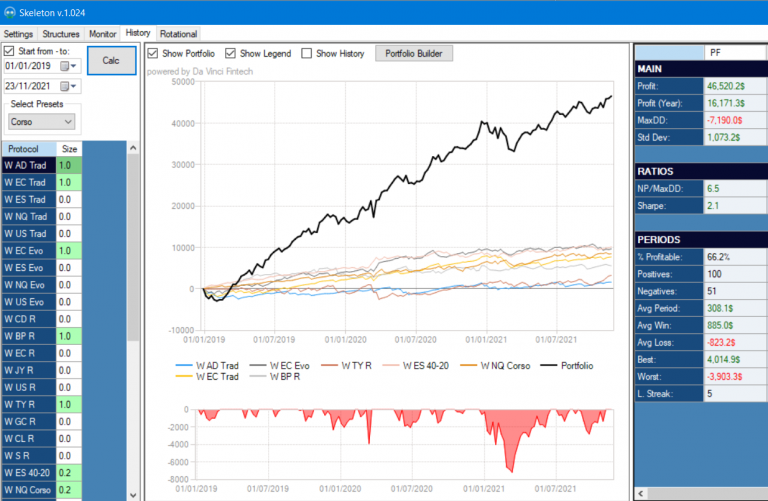The image size is (768, 501).
Task: Go to the Structures tab
Action: point(61,33)
